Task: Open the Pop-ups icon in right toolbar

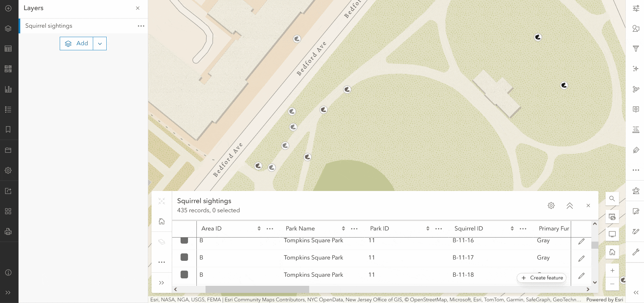Action: click(636, 109)
